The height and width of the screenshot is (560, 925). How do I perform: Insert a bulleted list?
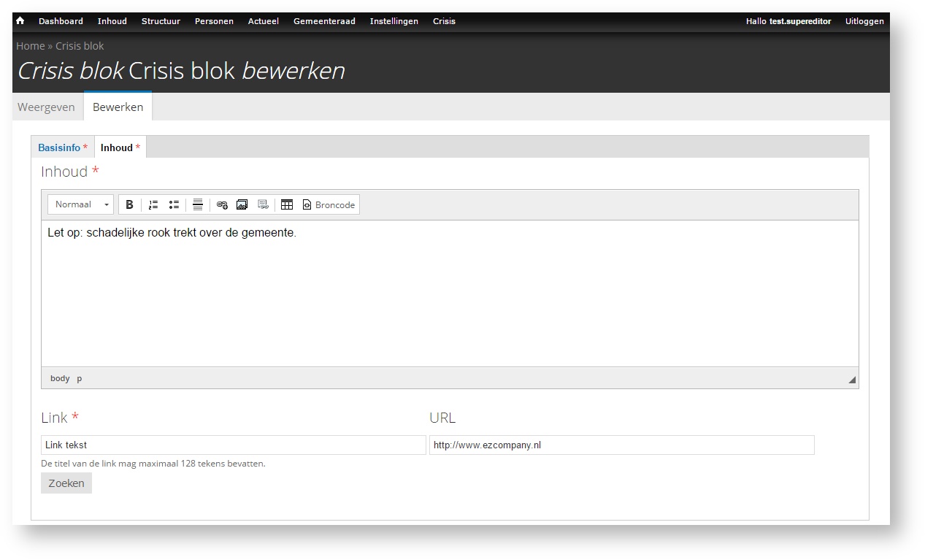[x=174, y=205]
